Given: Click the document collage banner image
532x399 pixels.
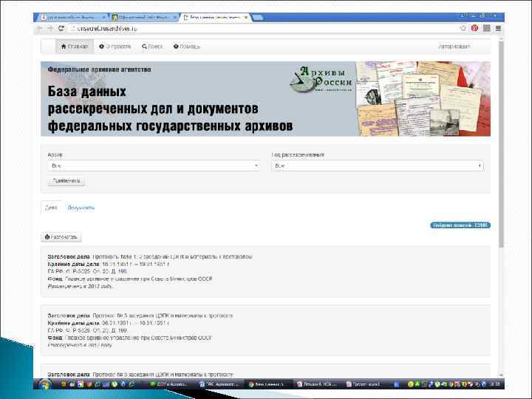Looking at the screenshot, I should click(x=423, y=99).
